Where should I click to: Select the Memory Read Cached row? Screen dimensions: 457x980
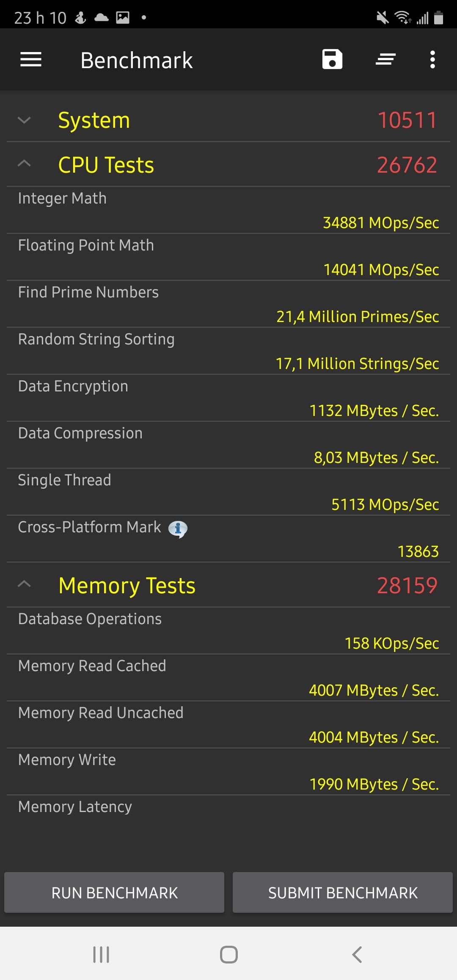(x=228, y=678)
